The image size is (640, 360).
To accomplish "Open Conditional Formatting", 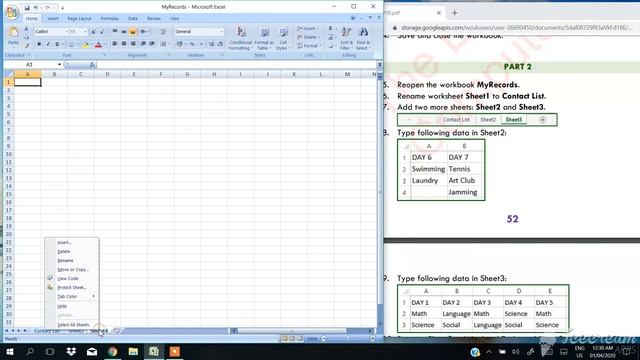I will pyautogui.click(x=240, y=38).
